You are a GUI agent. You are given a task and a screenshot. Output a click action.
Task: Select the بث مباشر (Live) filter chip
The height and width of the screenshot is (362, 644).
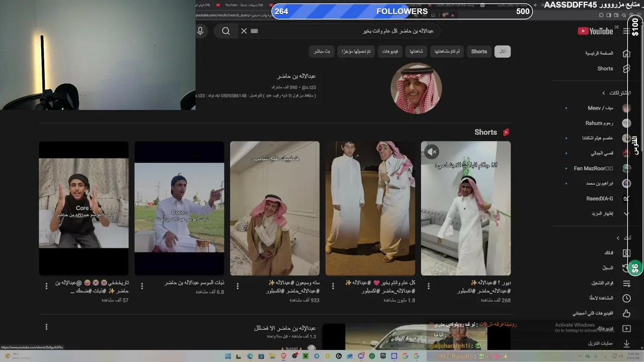[x=322, y=51]
